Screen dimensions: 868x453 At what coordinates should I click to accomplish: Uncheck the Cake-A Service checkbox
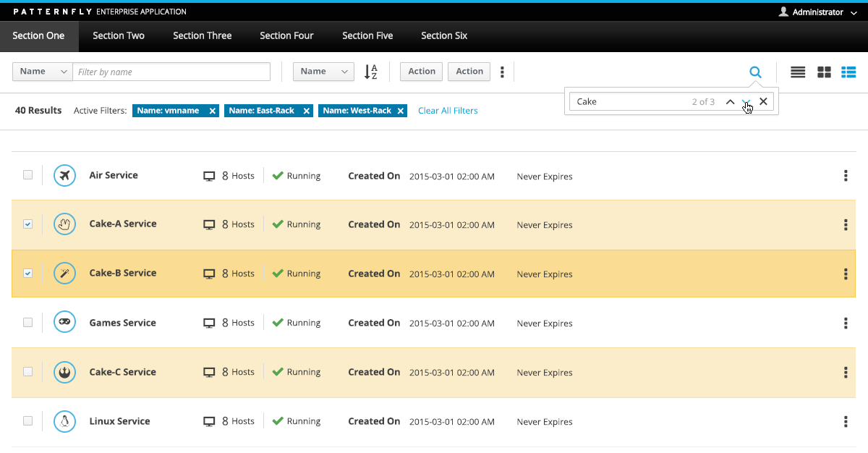pyautogui.click(x=27, y=224)
